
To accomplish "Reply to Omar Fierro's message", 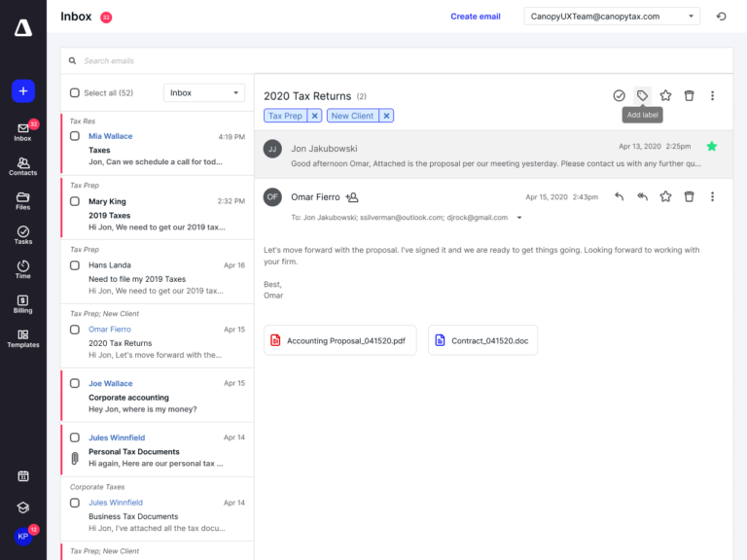I will click(x=619, y=196).
